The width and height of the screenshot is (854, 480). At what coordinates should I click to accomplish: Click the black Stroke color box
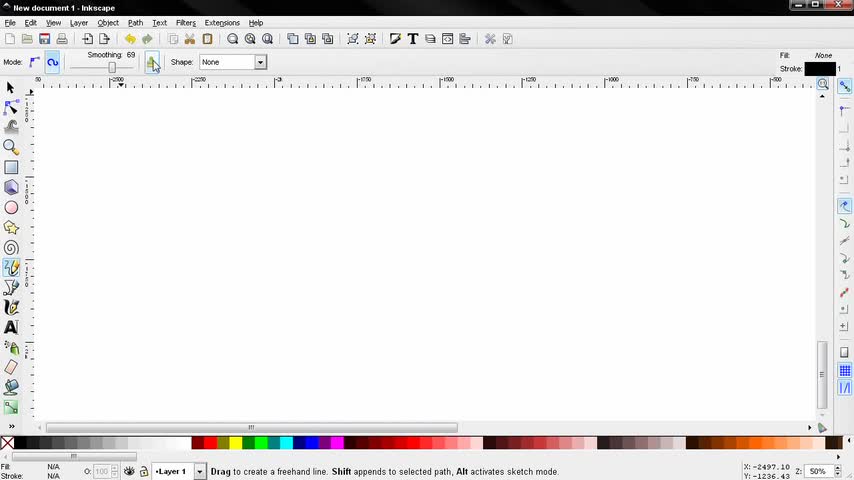(x=820, y=69)
